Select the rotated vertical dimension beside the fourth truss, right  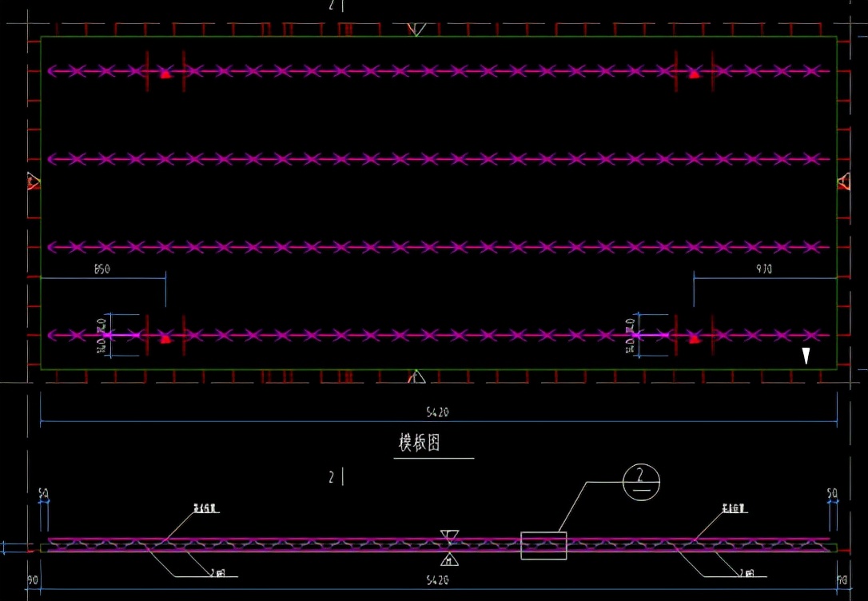pyautogui.click(x=631, y=336)
